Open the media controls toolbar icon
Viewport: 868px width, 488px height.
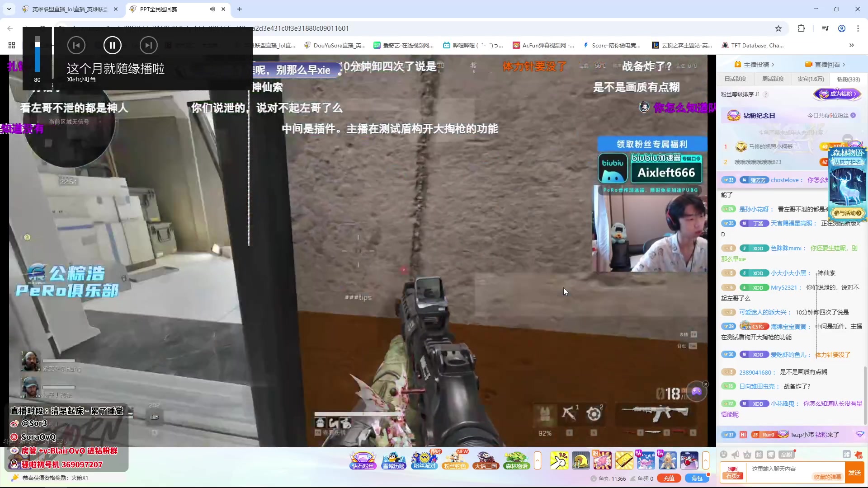825,28
